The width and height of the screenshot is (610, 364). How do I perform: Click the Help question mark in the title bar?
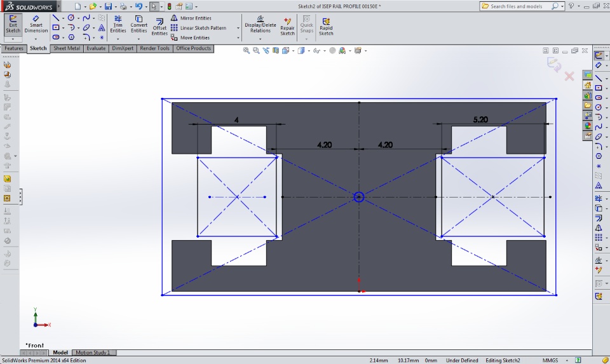(x=571, y=6)
